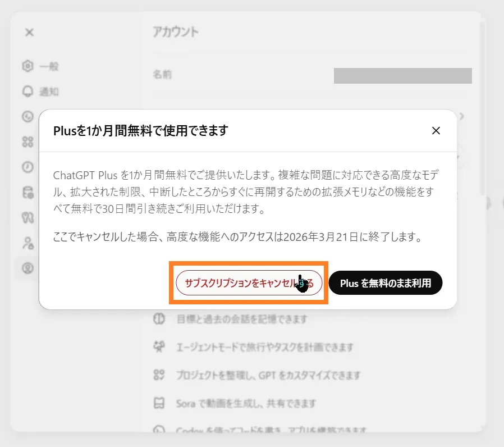
Task: Close the Plus free month dialog
Action: (436, 131)
